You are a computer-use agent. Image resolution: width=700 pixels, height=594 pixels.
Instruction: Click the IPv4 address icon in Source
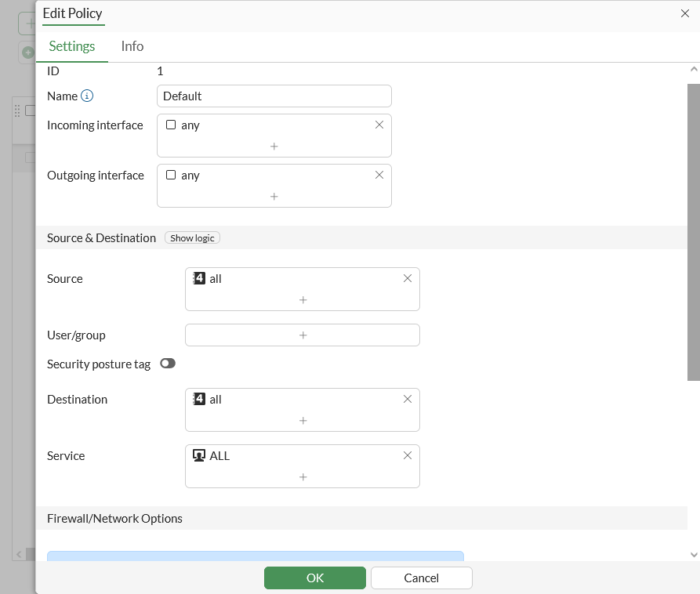199,278
